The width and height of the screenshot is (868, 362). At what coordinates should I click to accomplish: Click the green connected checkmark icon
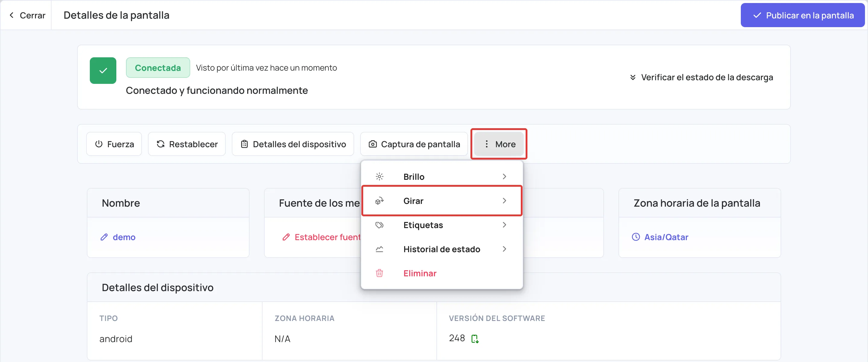coord(103,71)
